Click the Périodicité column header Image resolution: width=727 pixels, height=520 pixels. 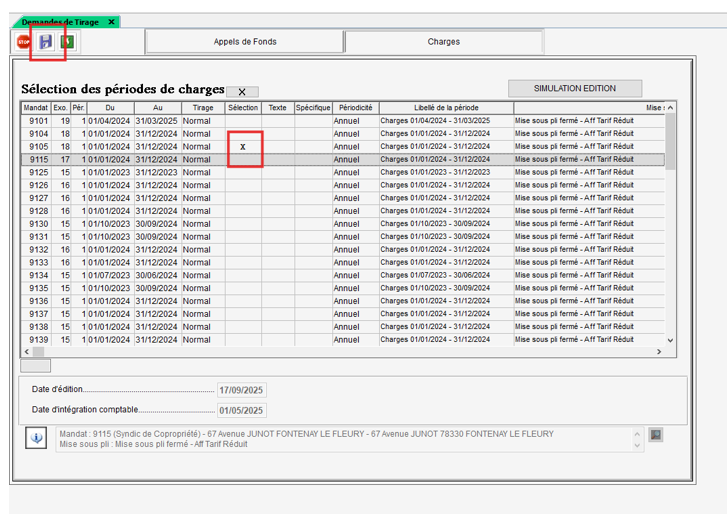coord(355,108)
